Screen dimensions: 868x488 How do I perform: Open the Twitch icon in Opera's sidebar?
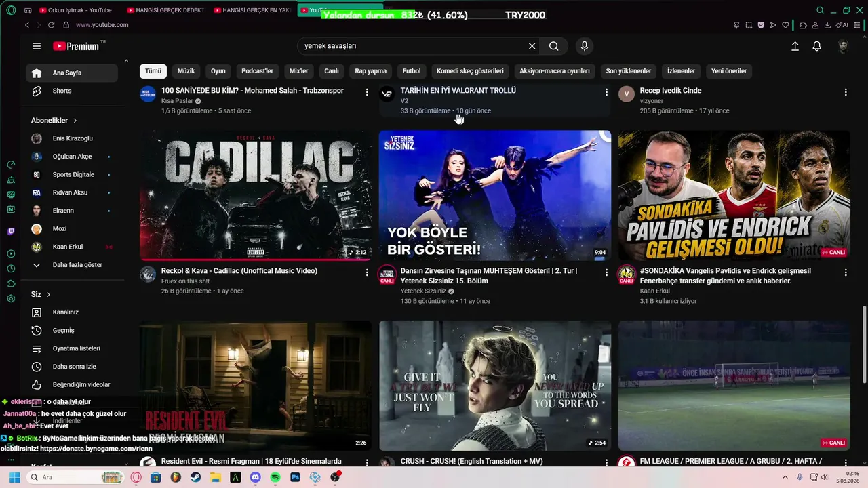tap(11, 231)
